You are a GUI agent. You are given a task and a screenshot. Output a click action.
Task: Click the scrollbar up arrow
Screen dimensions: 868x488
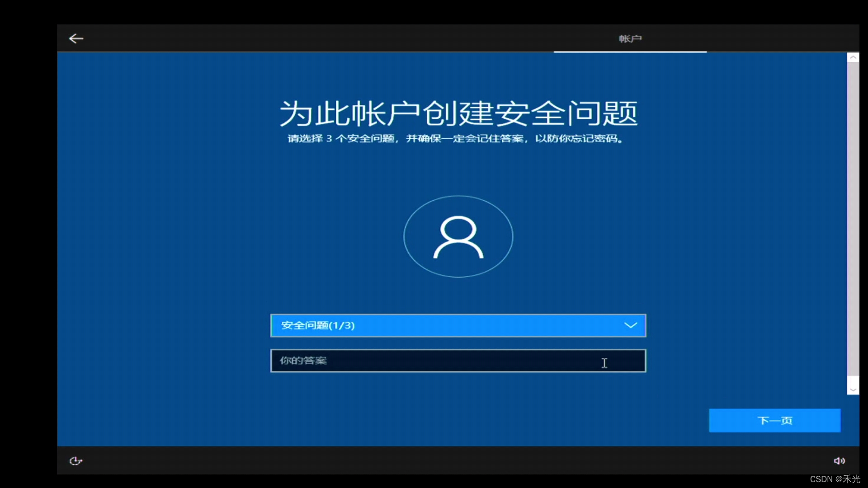pyautogui.click(x=853, y=57)
